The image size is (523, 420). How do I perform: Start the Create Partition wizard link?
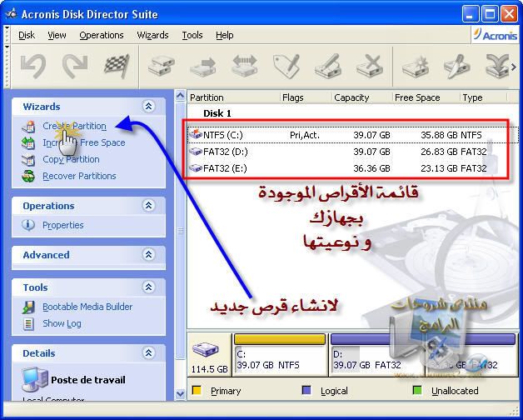pyautogui.click(x=74, y=126)
